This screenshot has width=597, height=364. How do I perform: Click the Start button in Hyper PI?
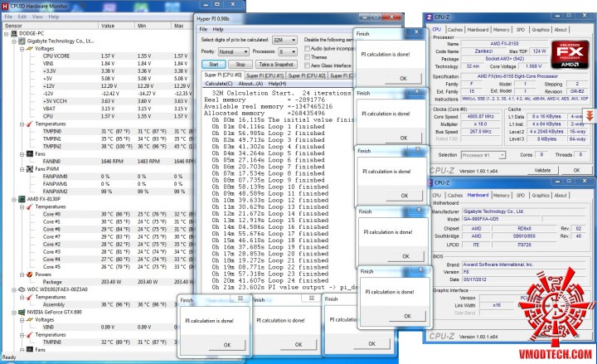(214, 65)
